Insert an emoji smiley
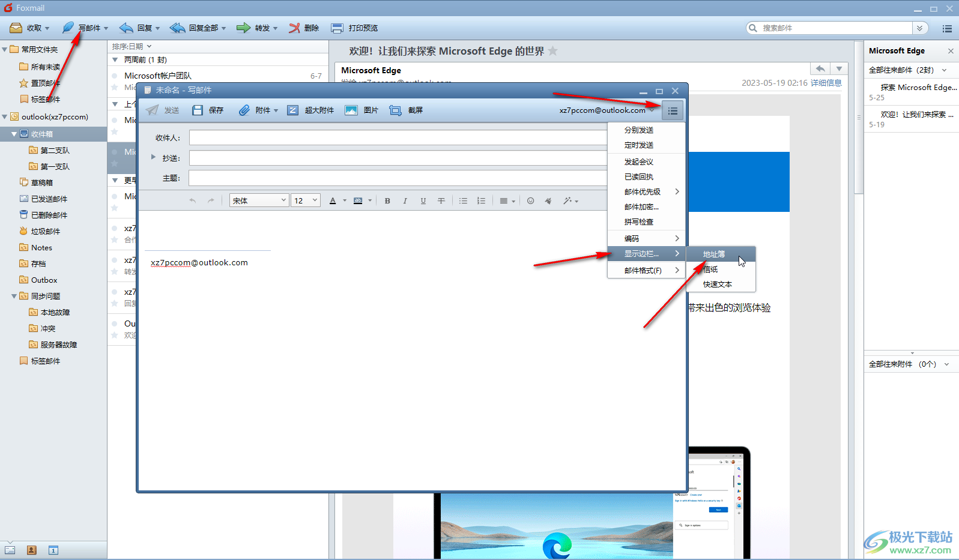This screenshot has width=959, height=560. pos(530,201)
